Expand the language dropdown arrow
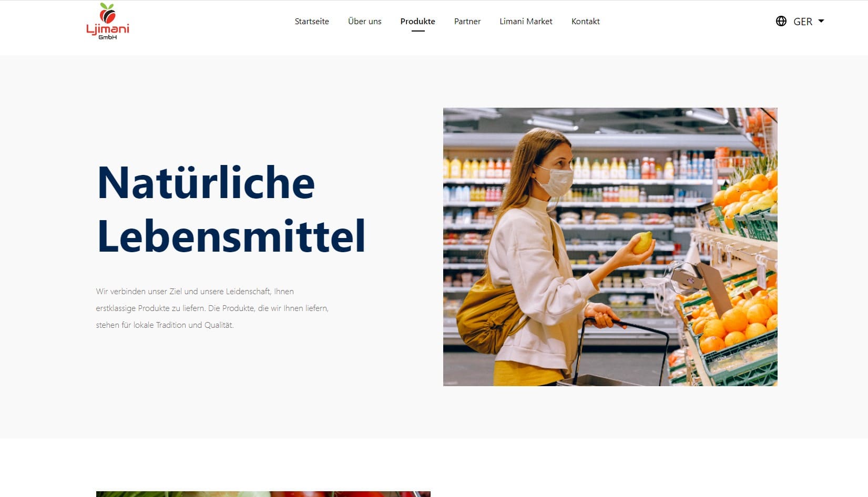This screenshot has width=868, height=497. click(821, 21)
